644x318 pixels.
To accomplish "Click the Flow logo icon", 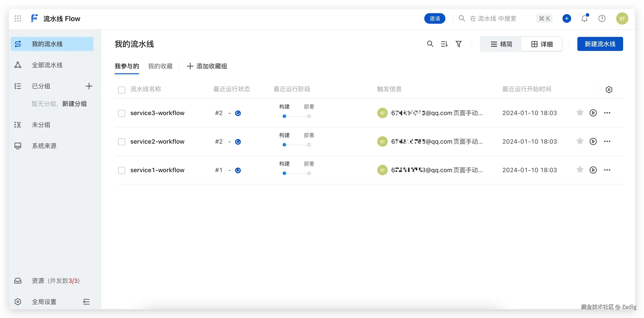I will [34, 18].
